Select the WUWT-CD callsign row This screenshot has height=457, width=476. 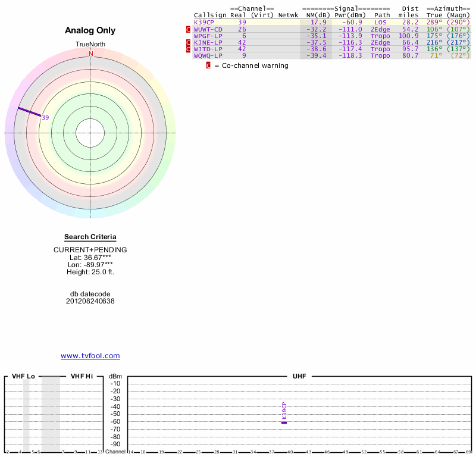[331, 29]
